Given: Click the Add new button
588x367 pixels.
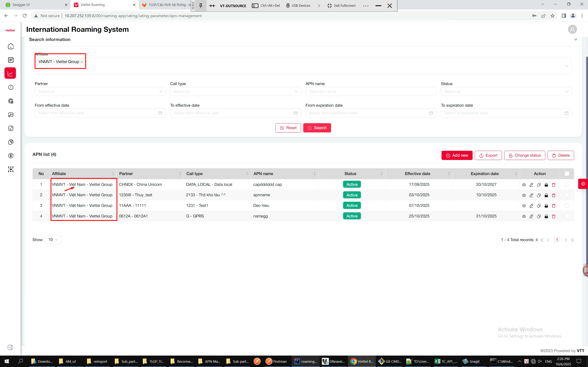Looking at the screenshot, I should click(457, 155).
